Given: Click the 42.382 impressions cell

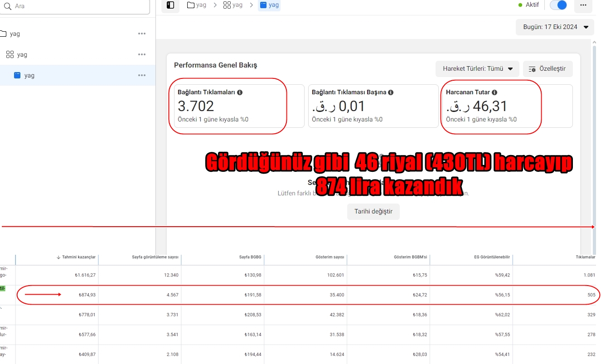Looking at the screenshot, I should [337, 315].
